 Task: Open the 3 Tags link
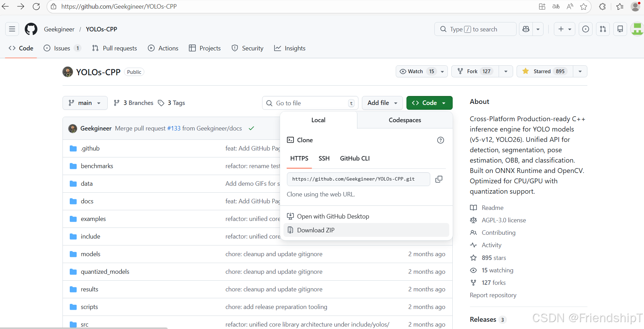click(x=171, y=103)
